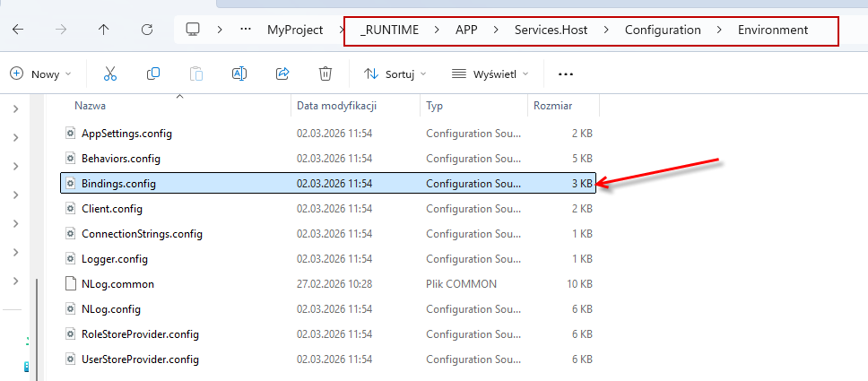This screenshot has height=381, width=868.
Task: Click the Rename icon in toolbar
Action: point(239,74)
